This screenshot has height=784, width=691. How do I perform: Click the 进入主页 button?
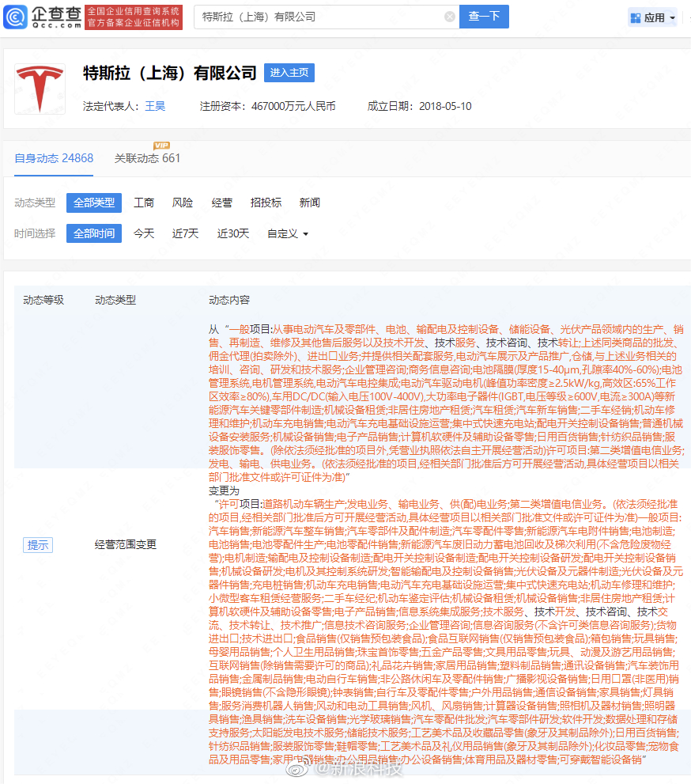click(289, 73)
